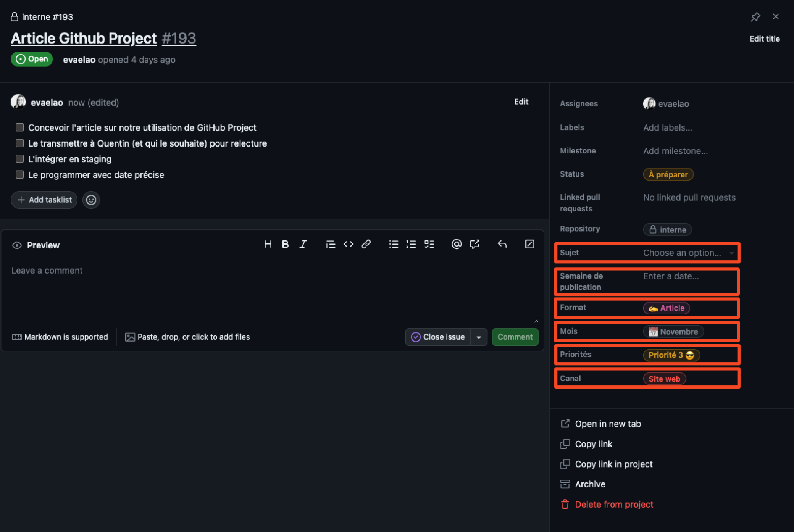This screenshot has height=532, width=794.
Task: Insert a code snippet
Action: pos(348,244)
